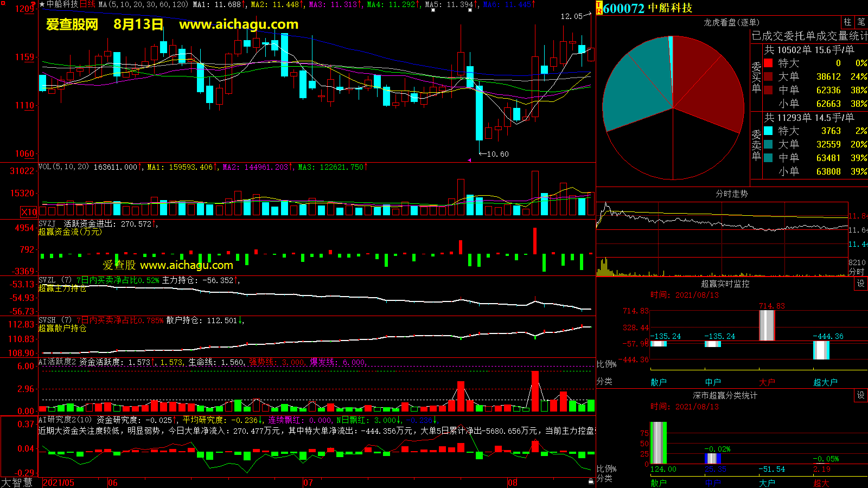Screen dimensions: 868x488
Task: Click the 大智慧 label at bottom-left
Action: 17,483
